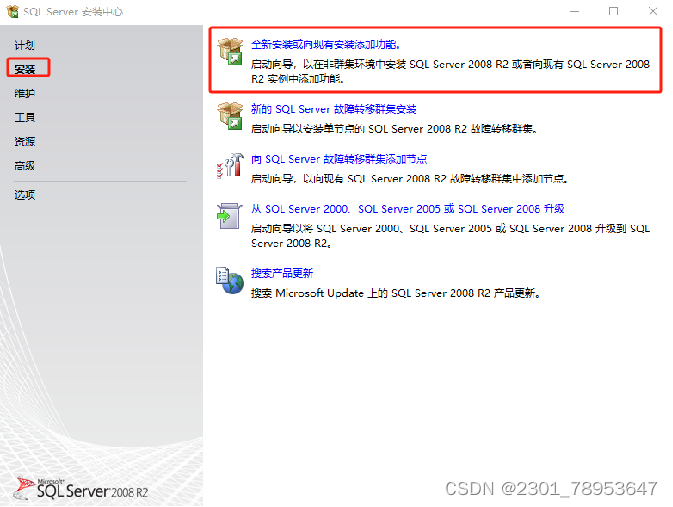Open the 计划 (Planning) page
The width and height of the screenshot is (673, 507).
24,45
